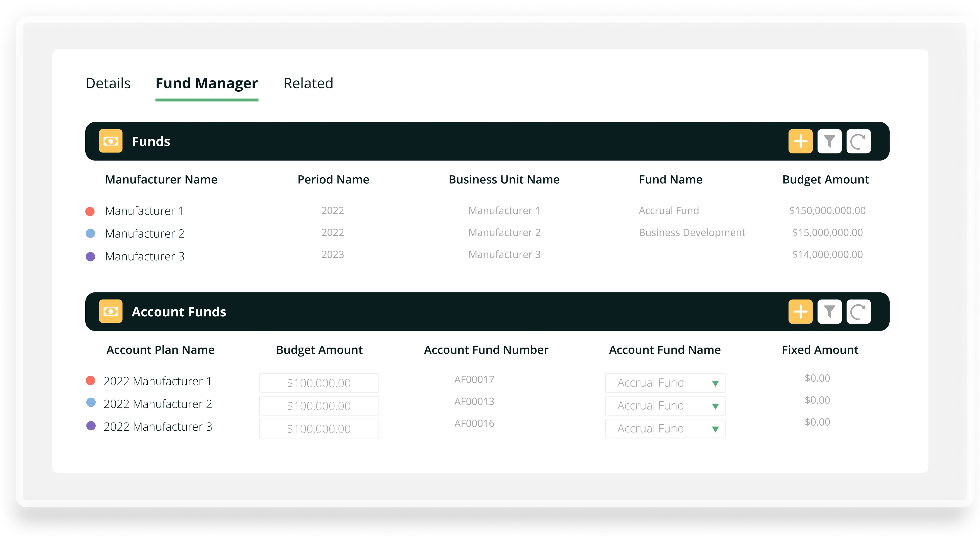This screenshot has width=980, height=536.
Task: Refresh the Funds table
Action: pos(858,141)
